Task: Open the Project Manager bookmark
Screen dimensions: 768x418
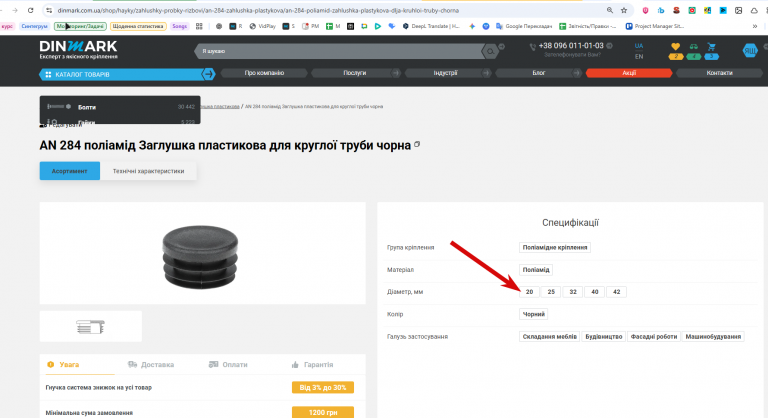Action: click(654, 26)
